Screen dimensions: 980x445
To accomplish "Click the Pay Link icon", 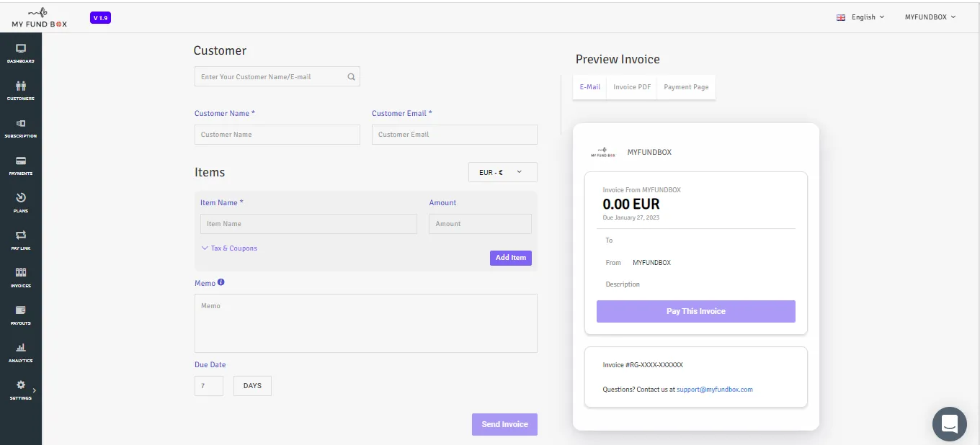I will tap(21, 235).
